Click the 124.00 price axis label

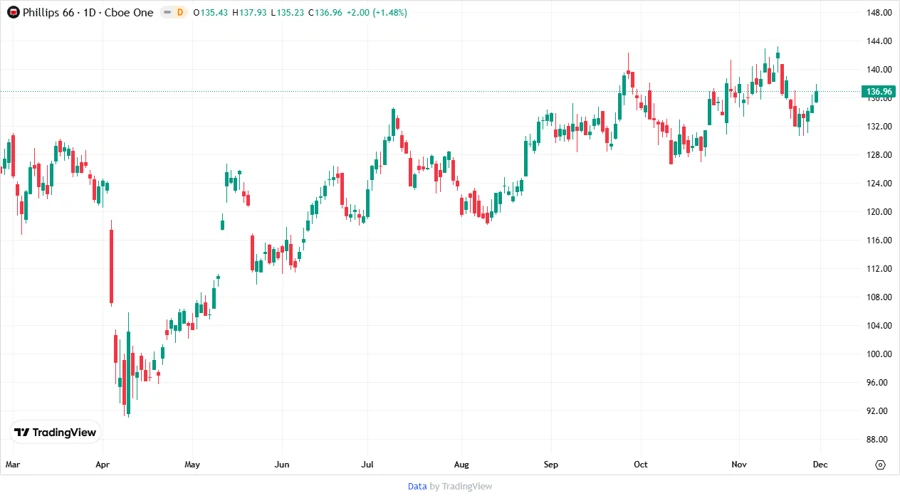879,183
